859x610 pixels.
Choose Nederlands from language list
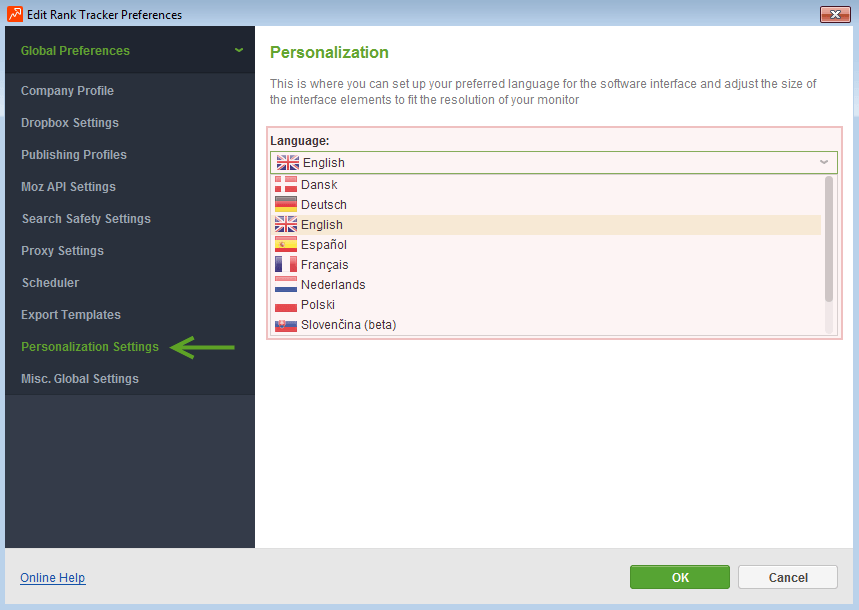click(x=547, y=284)
